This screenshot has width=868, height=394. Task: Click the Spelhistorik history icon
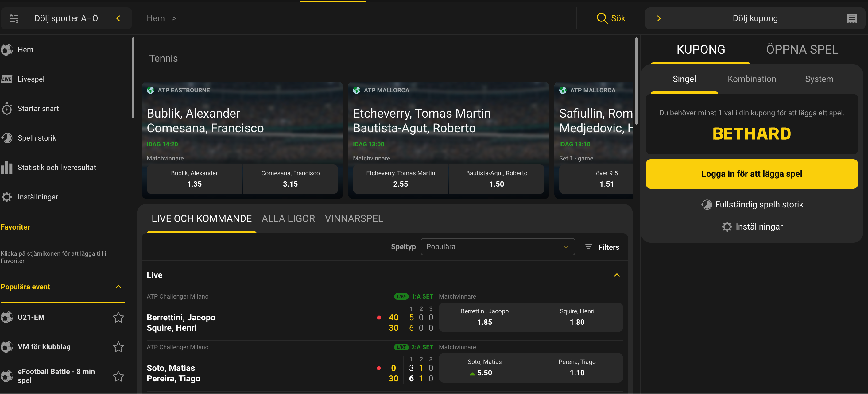tap(7, 138)
